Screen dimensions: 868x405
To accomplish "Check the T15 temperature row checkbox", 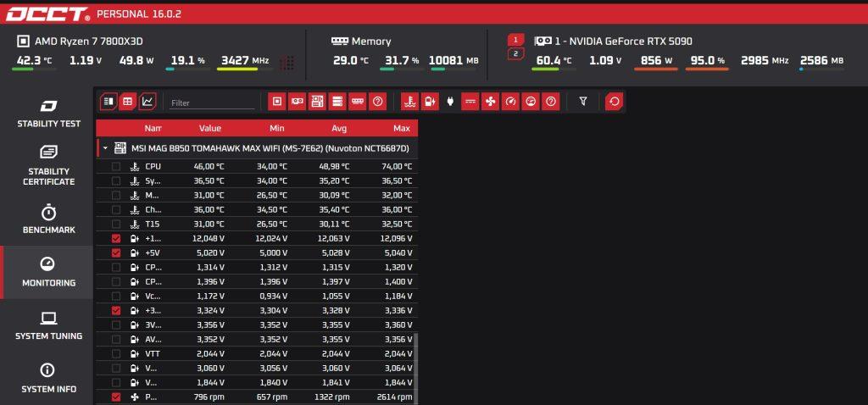I will 115,224.
